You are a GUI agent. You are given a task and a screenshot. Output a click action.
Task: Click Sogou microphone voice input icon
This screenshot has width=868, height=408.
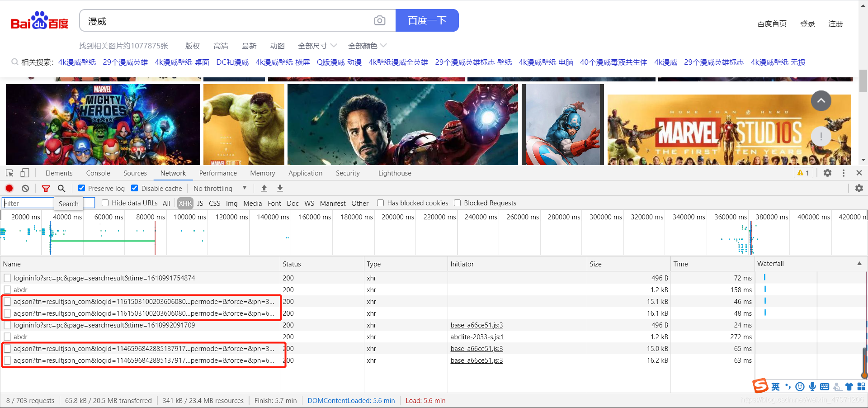[812, 386]
